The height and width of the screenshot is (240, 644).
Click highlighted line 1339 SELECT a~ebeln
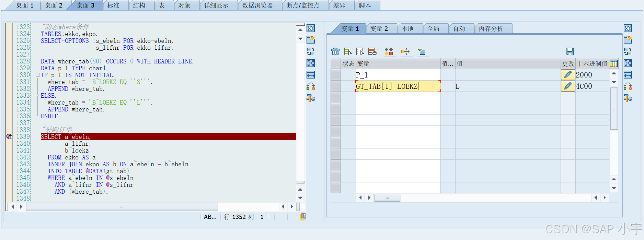pos(168,136)
